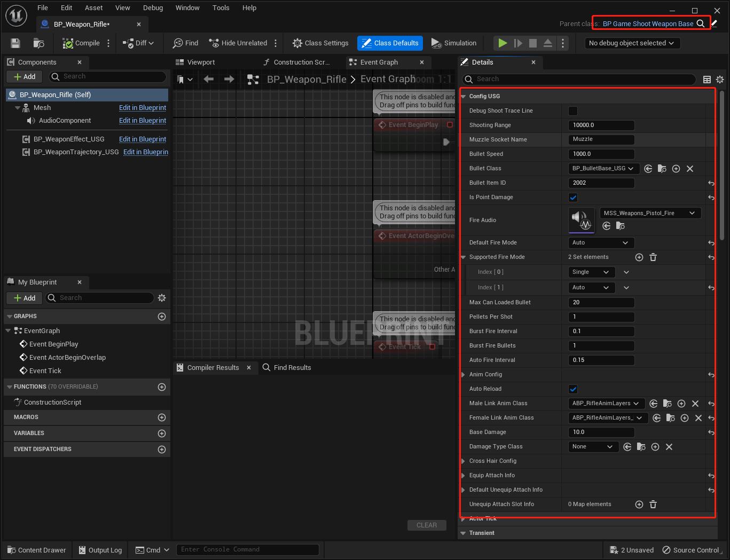Open Details panel settings gear

(x=720, y=80)
